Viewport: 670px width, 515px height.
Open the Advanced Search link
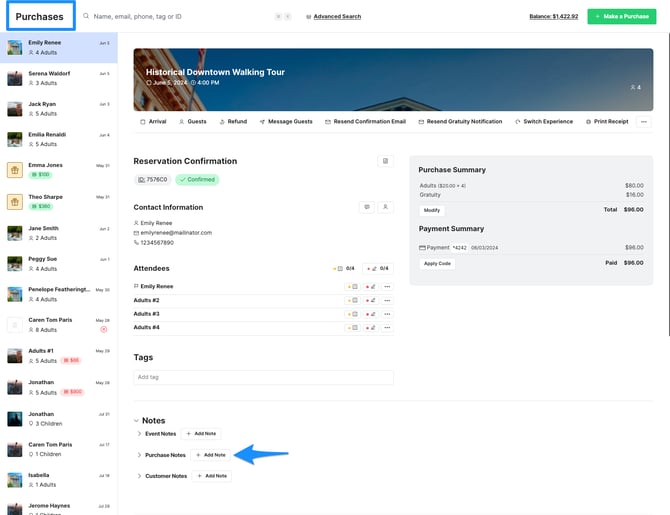(x=337, y=17)
